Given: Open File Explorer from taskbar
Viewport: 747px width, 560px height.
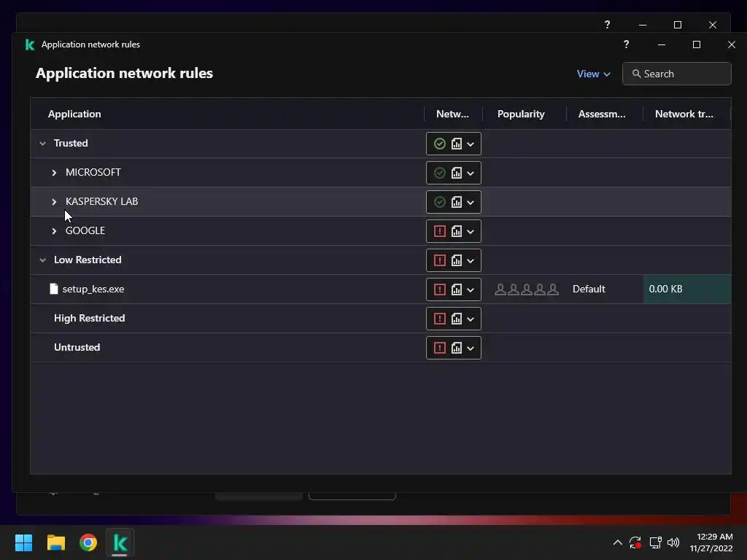Looking at the screenshot, I should [55, 542].
